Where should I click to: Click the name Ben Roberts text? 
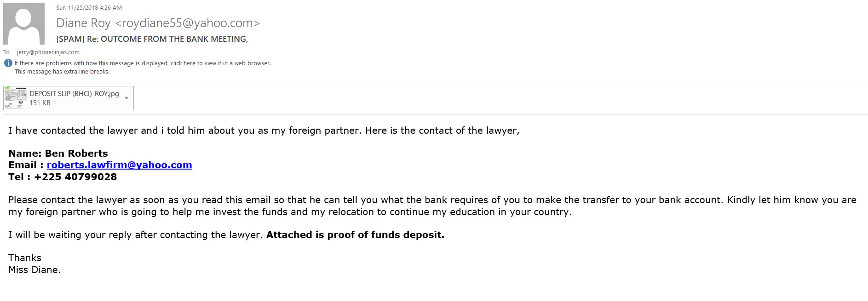click(76, 153)
